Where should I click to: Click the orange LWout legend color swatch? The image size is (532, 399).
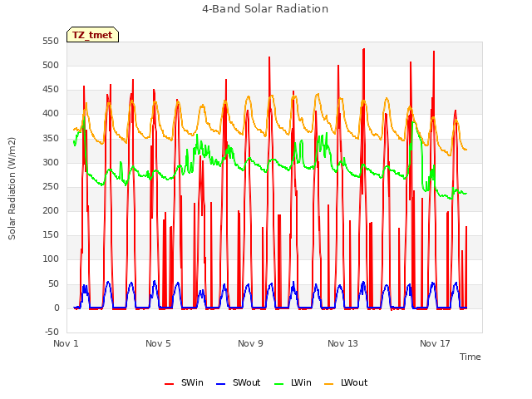pos(329,384)
